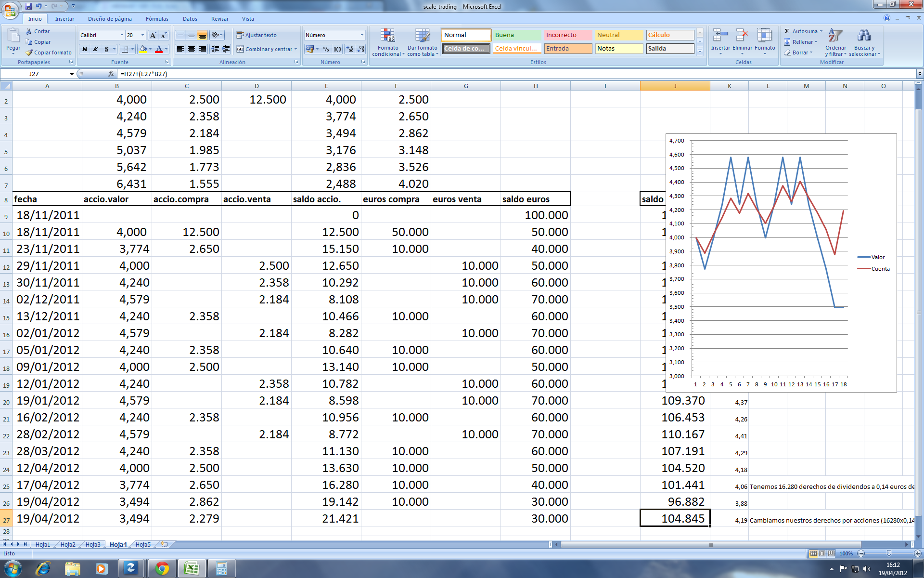Apply the Buena cell style
Image resolution: width=924 pixels, height=578 pixels.
[x=516, y=35]
